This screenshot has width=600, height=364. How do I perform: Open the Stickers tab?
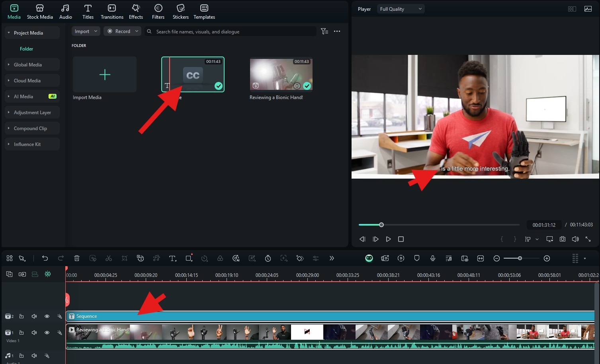point(181,12)
